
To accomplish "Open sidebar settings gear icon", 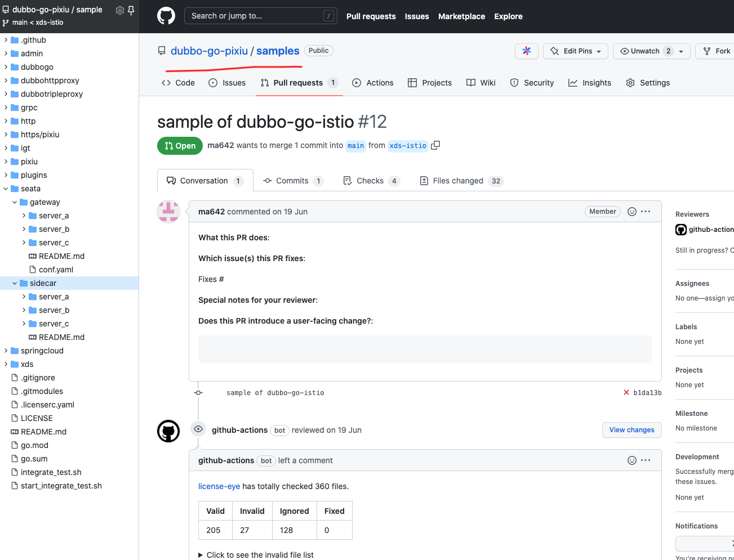I will (x=119, y=10).
